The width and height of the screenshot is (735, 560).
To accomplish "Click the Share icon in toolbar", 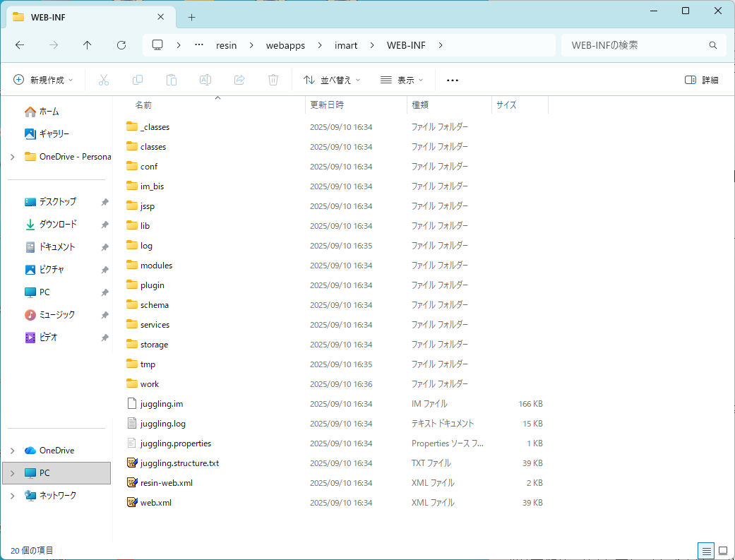I will 239,80.
